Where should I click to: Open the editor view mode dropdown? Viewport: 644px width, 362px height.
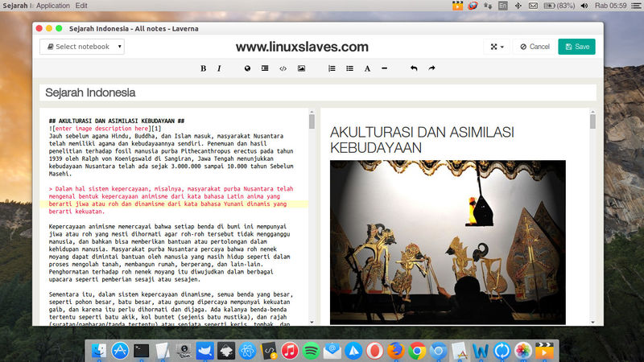pyautogui.click(x=497, y=47)
